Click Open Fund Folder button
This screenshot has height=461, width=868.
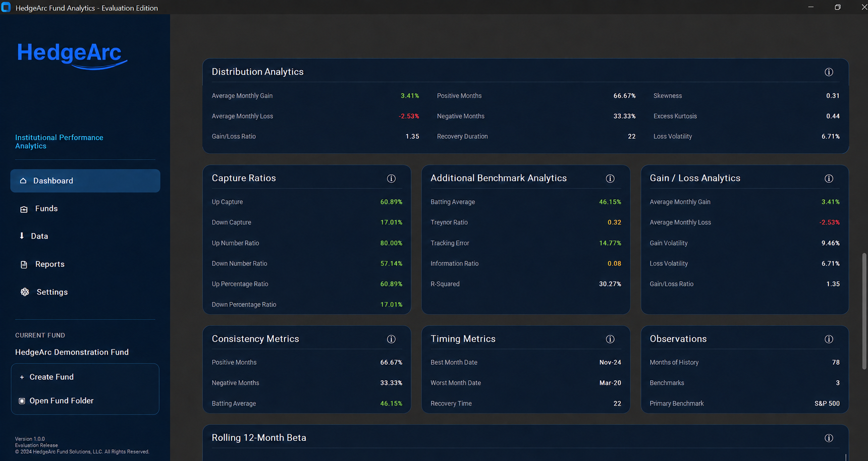pos(85,400)
